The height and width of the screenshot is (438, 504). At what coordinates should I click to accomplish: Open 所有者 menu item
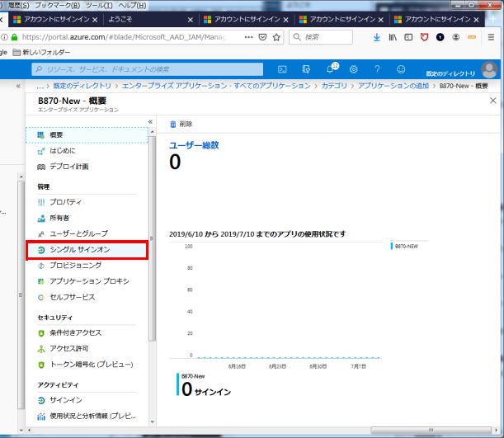(87, 219)
